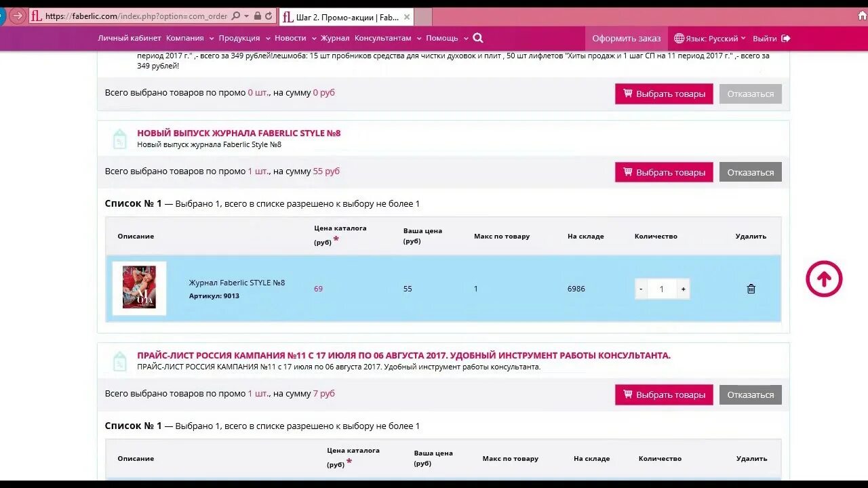Click the browser forward arrow button
The image size is (868, 488).
click(18, 16)
